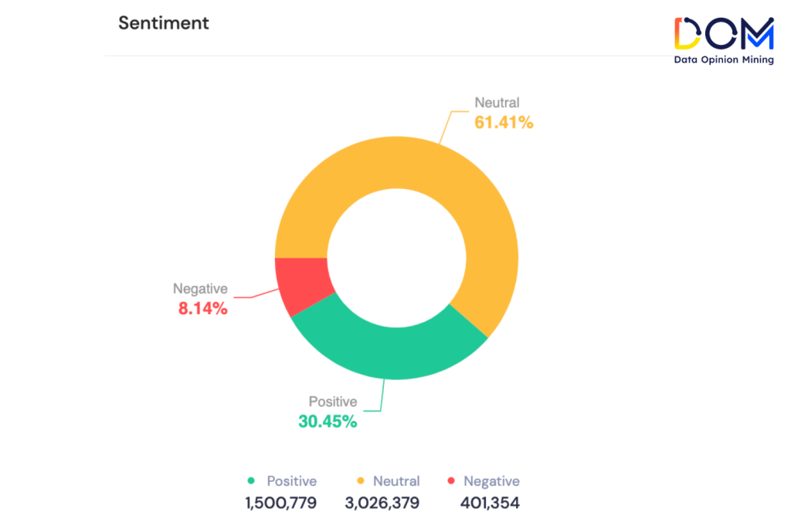Click the gray Neutral callout label
791x532 pixels.
497,103
